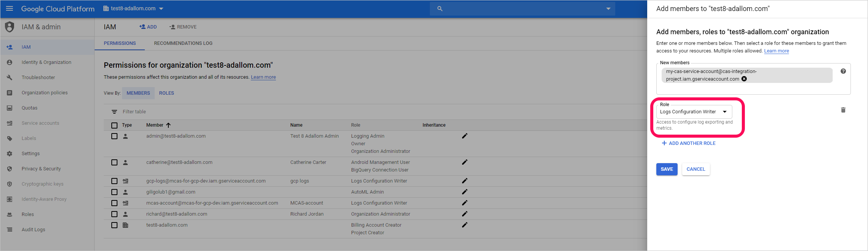Viewport: 868px width, 251px height.
Task: Expand the test8-adallom.com project selector
Action: pyautogui.click(x=133, y=8)
